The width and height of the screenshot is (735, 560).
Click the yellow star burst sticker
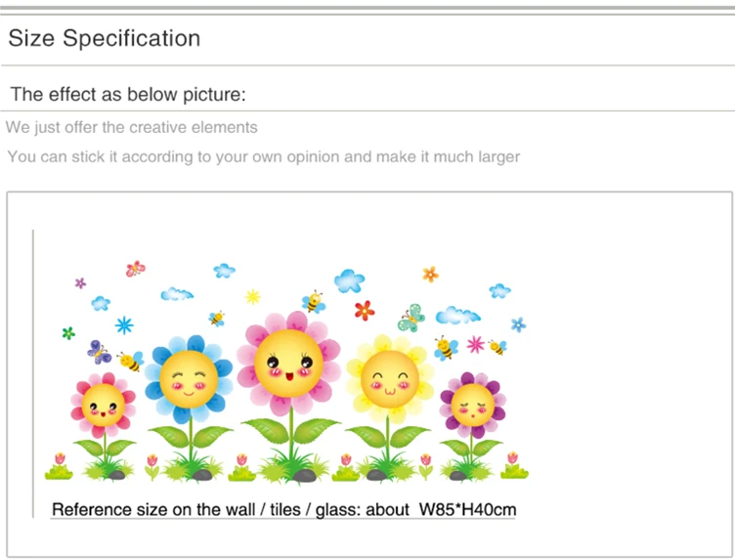(252, 297)
